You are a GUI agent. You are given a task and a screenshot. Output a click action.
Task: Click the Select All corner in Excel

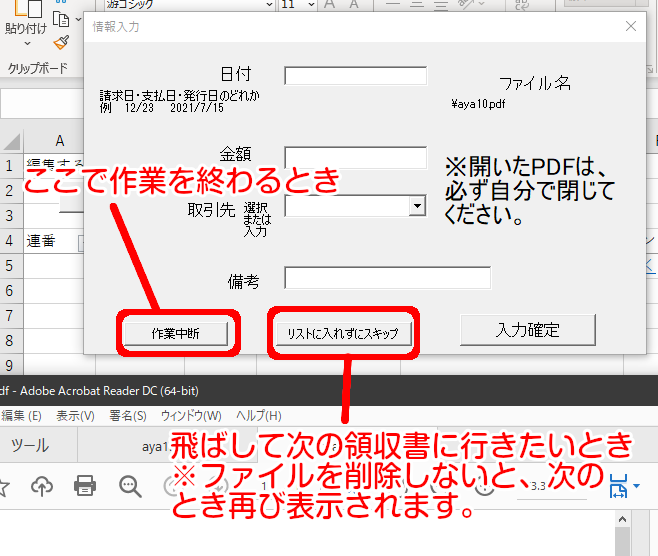coord(12,141)
